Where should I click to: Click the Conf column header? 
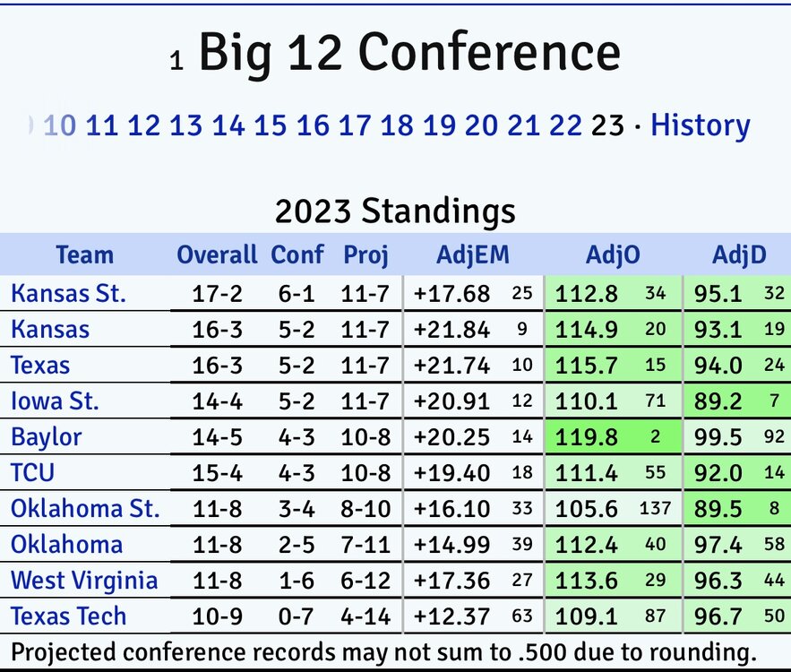coord(297,254)
